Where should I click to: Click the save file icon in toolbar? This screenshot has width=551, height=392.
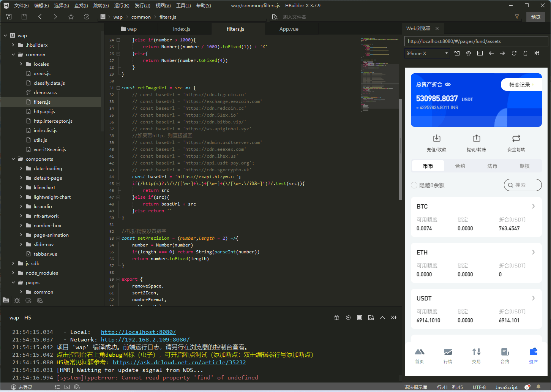24,17
